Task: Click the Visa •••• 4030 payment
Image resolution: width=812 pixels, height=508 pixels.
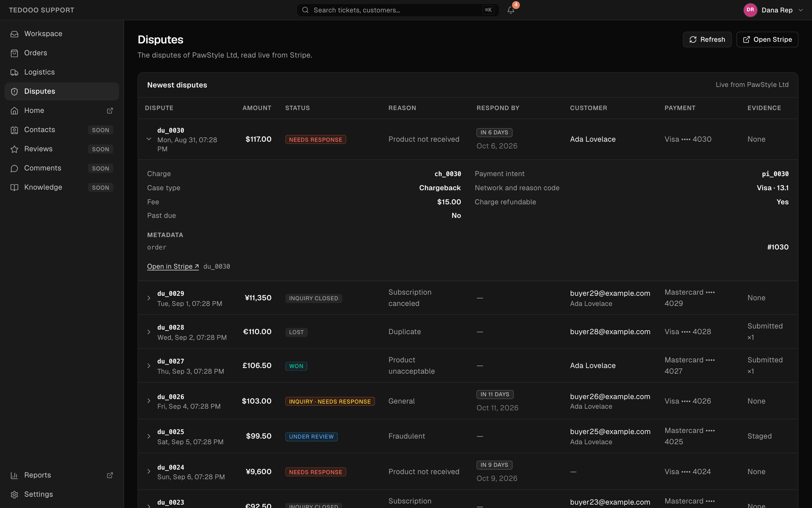Action: (x=688, y=139)
